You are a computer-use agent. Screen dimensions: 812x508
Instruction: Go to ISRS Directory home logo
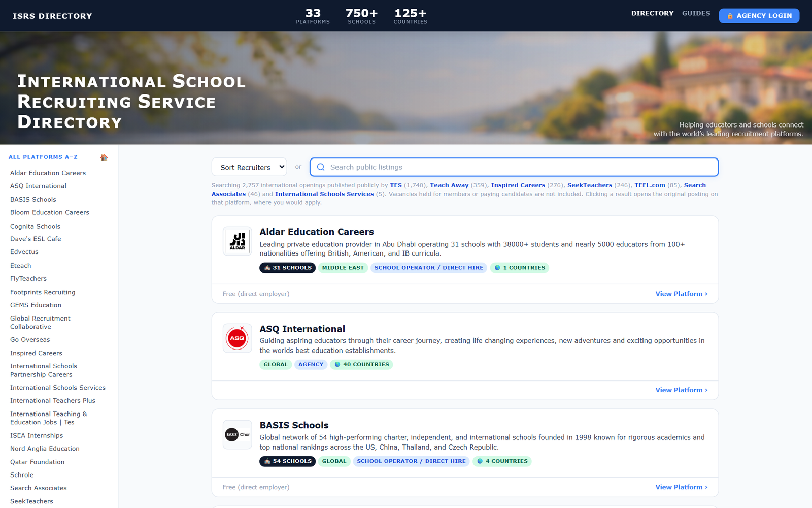click(x=52, y=16)
